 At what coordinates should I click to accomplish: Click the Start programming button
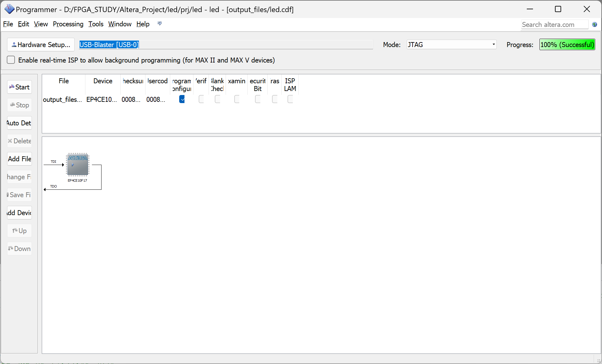[x=19, y=87]
